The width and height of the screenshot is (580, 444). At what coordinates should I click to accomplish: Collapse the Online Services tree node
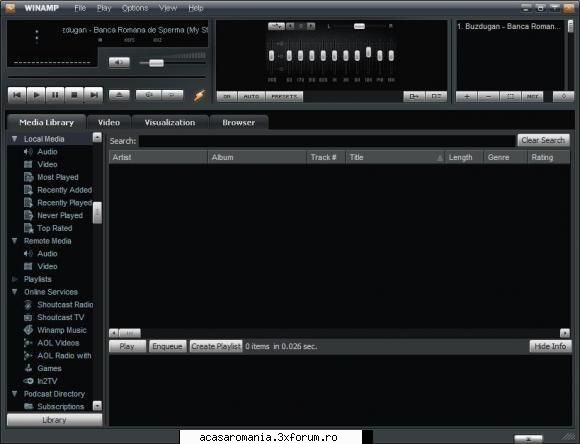point(14,292)
